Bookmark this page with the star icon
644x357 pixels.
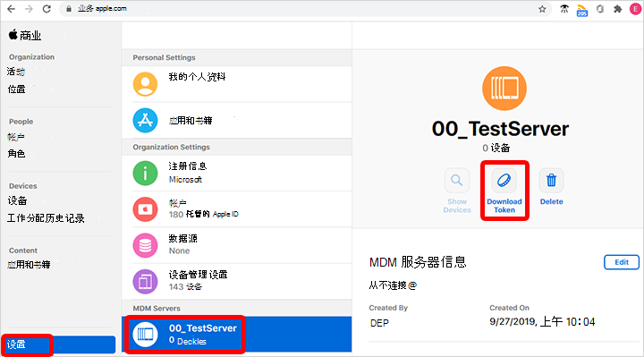[x=542, y=9]
